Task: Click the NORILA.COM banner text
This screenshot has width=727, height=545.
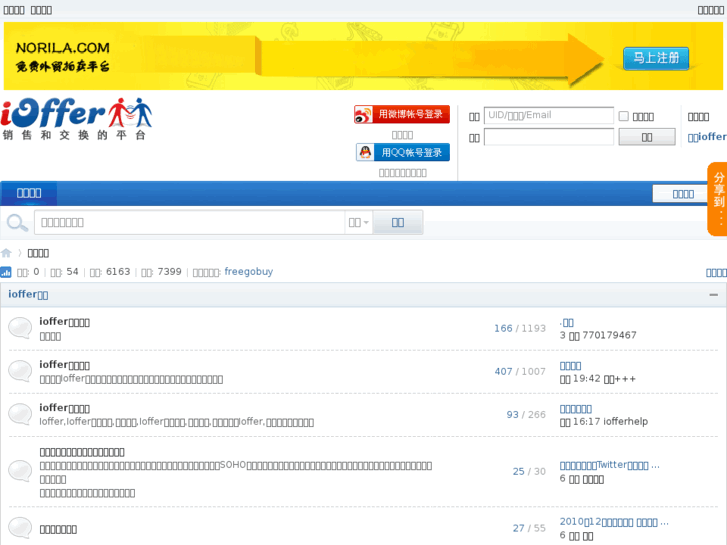Action: (x=63, y=48)
